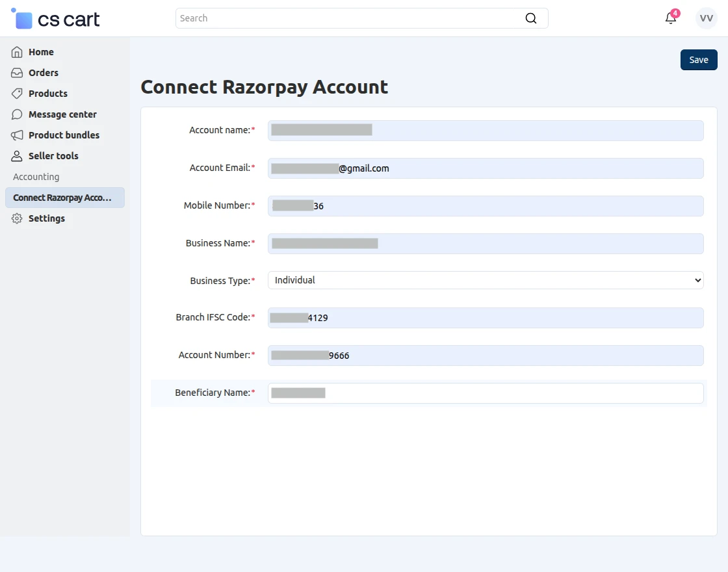Open Message center chat icon

(x=16, y=114)
